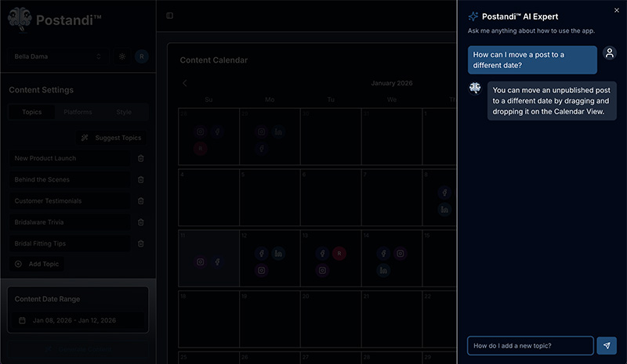The width and height of the screenshot is (627, 364).
Task: Open the user avatar menu
Action: click(141, 56)
